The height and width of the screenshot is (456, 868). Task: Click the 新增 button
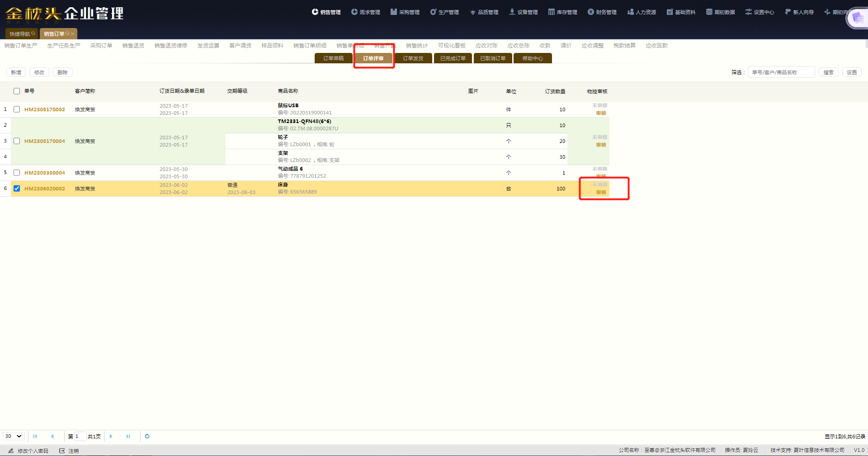(x=16, y=72)
